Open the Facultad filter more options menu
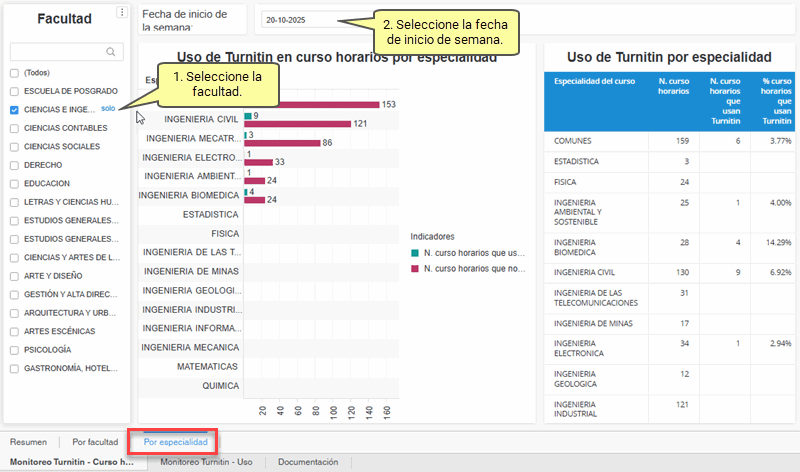Viewport: 800px width, 472px height. click(x=121, y=13)
